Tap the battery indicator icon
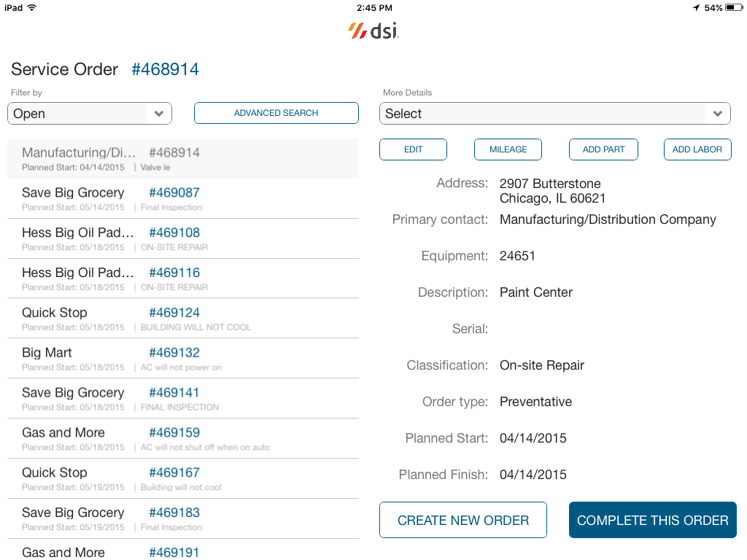 734,7
